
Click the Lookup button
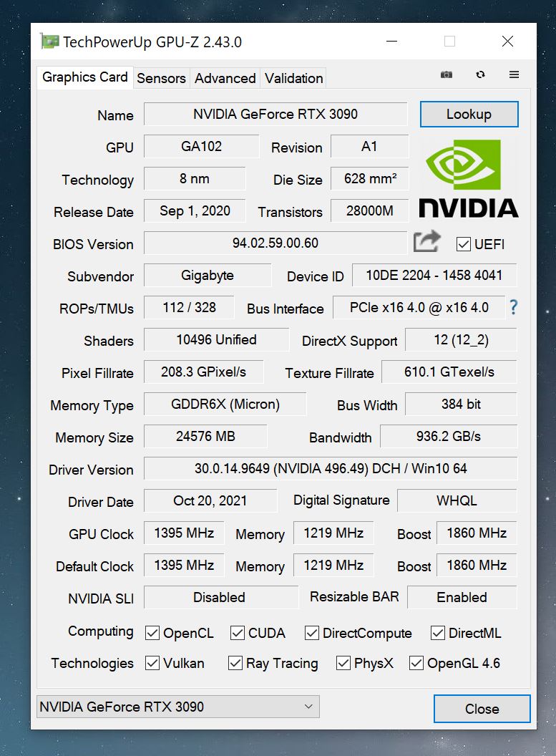pyautogui.click(x=469, y=115)
